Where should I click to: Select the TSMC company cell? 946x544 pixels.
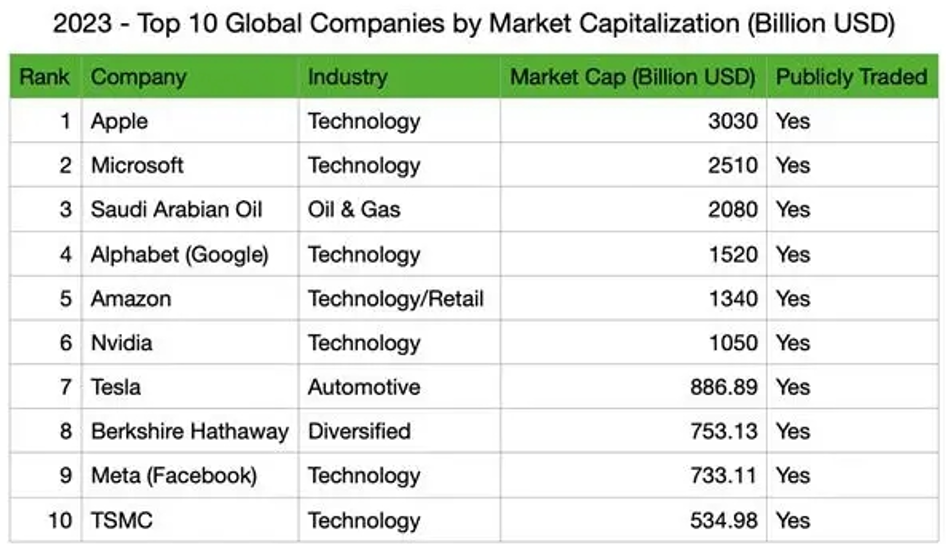coord(122,520)
